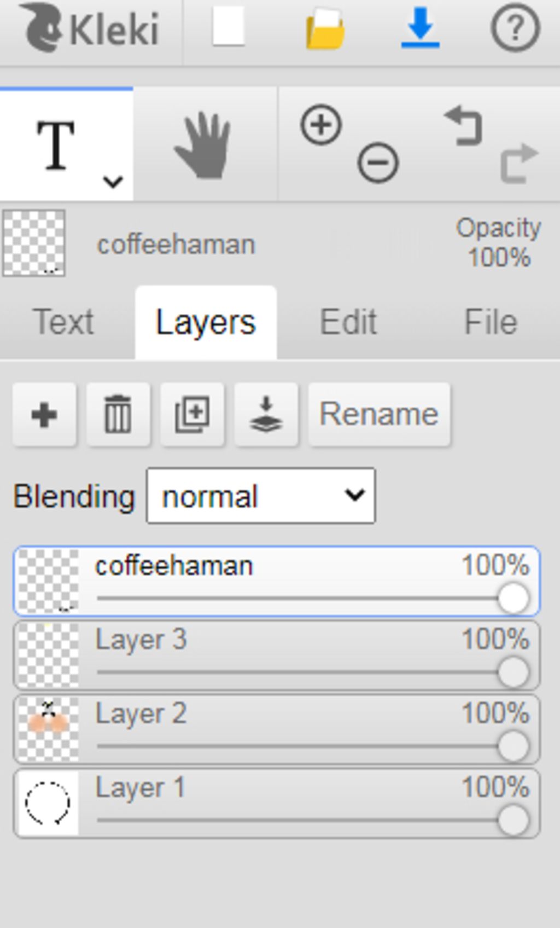
Task: Click the Kleki logo
Action: point(91,27)
